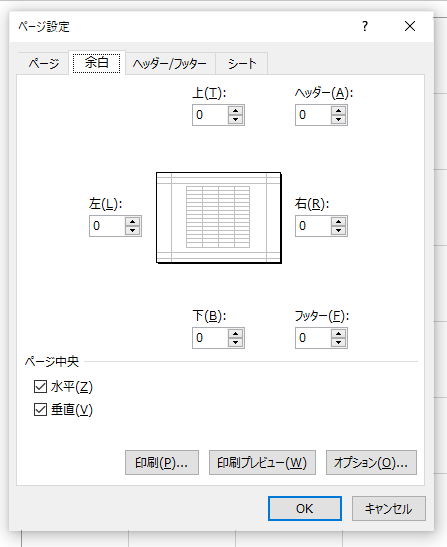Click the page margin preview thumbnail
The image size is (447, 547).
(x=219, y=218)
